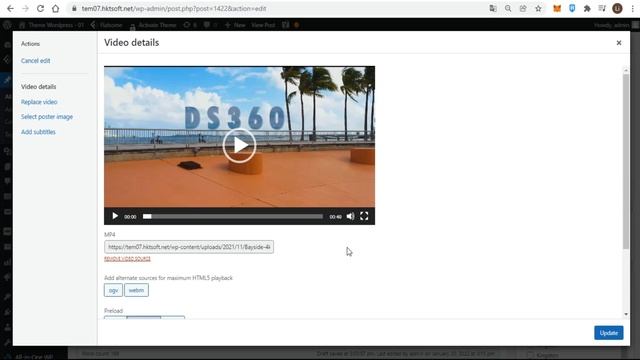
Task: Open Add subtitles option
Action: [x=38, y=132]
